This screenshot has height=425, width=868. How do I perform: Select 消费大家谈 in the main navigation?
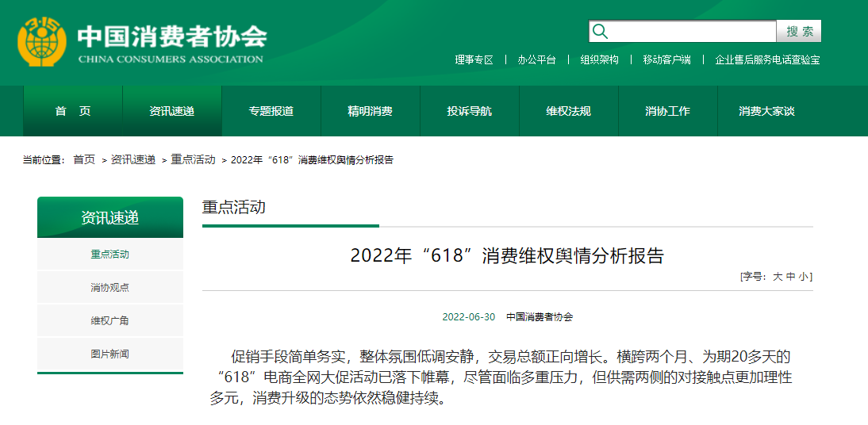pyautogui.click(x=766, y=111)
